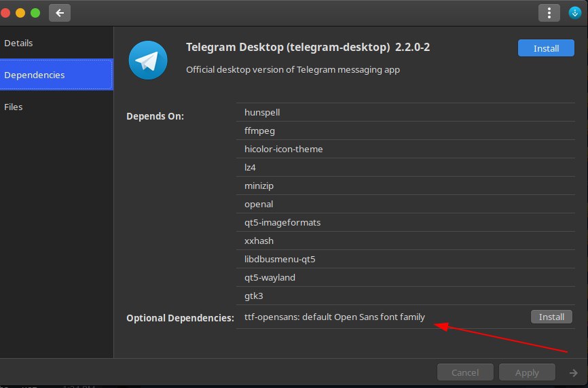Open the three-dot menu

[549, 13]
